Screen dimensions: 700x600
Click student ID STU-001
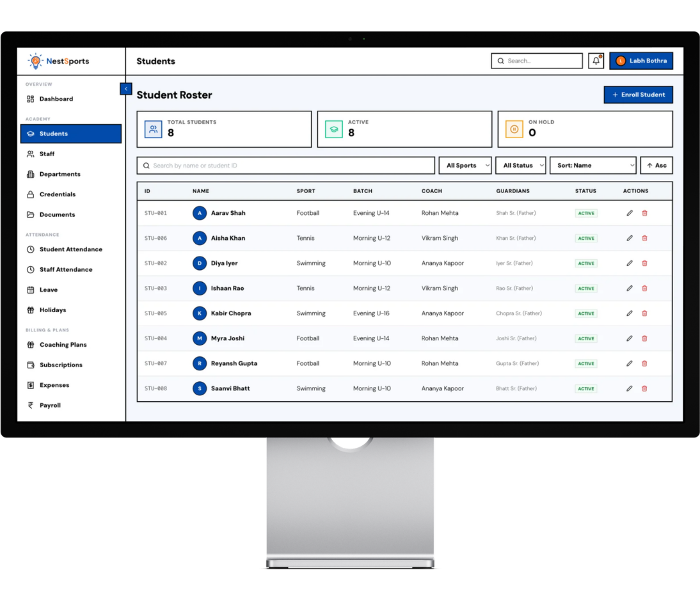155,213
